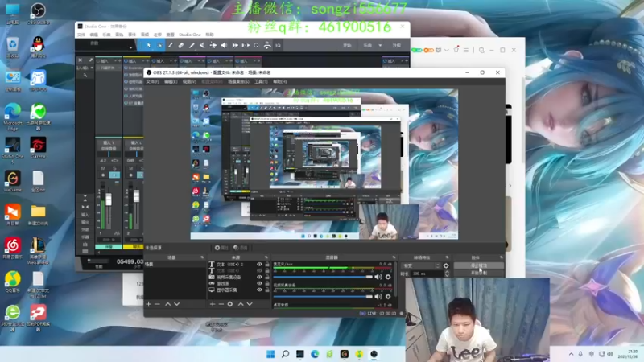The height and width of the screenshot is (362, 644).
Task: Open OBS Help menu
Action: (280, 82)
